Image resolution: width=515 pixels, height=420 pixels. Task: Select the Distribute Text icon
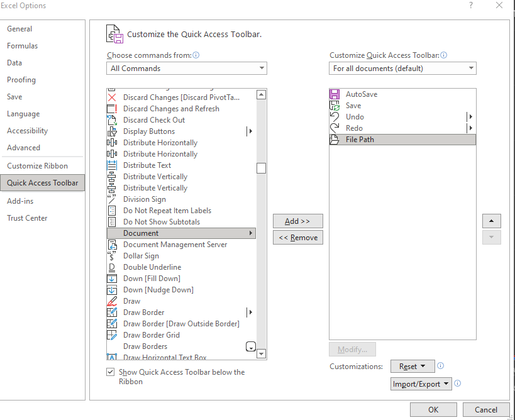[112, 165]
